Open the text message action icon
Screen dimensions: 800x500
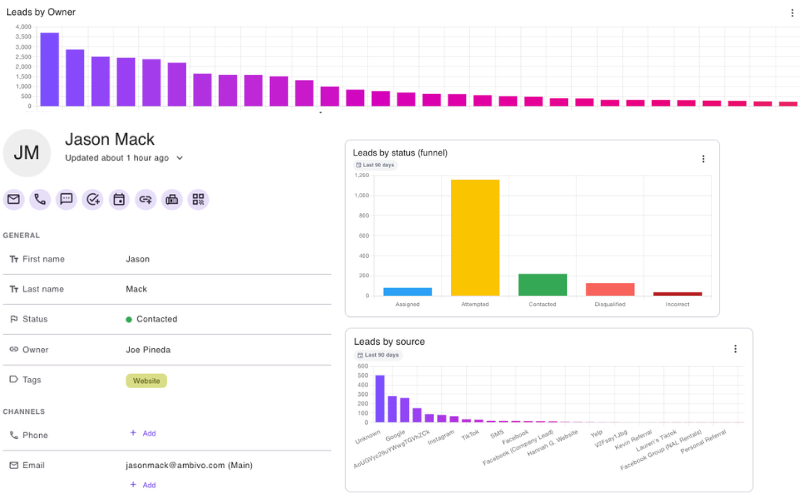(x=66, y=199)
